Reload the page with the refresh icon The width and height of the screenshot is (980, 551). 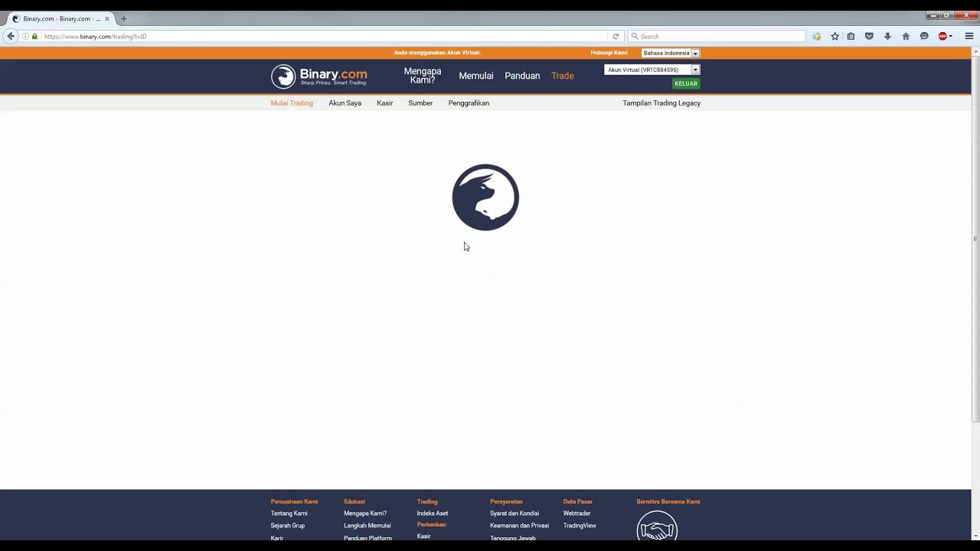pyautogui.click(x=616, y=36)
